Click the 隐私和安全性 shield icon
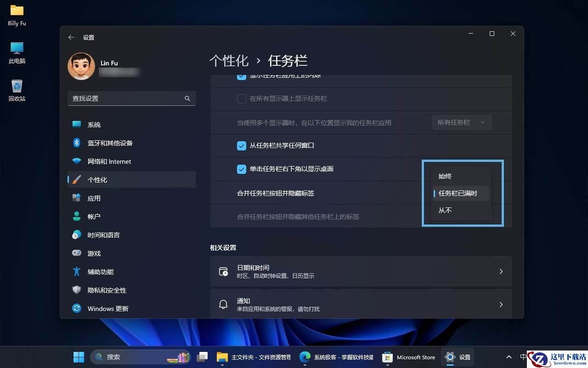The width and height of the screenshot is (588, 368). point(77,290)
